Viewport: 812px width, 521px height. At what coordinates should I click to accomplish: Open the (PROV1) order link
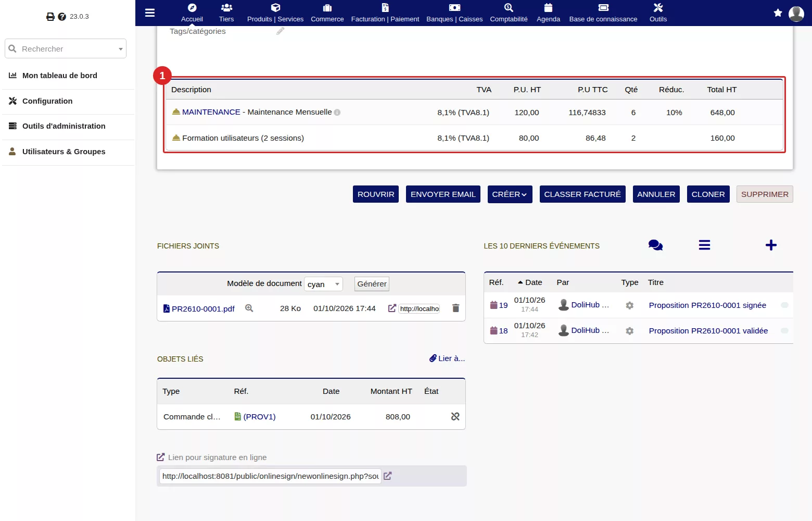259,417
